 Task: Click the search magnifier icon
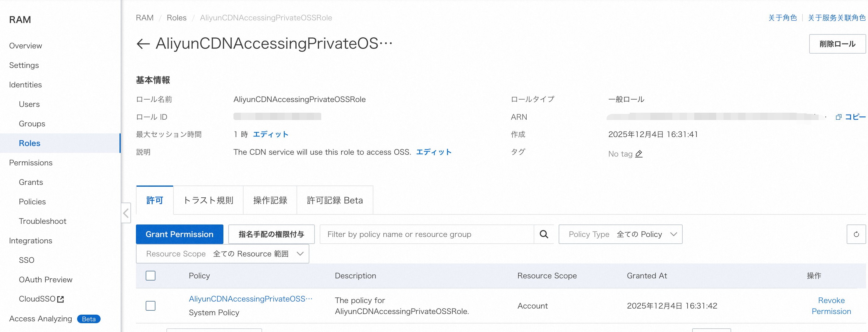(543, 234)
